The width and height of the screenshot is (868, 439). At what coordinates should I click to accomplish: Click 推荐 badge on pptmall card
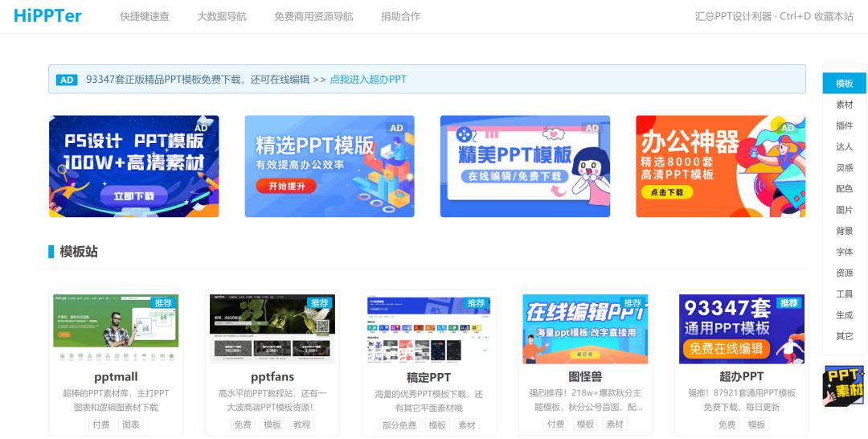pyautogui.click(x=163, y=303)
